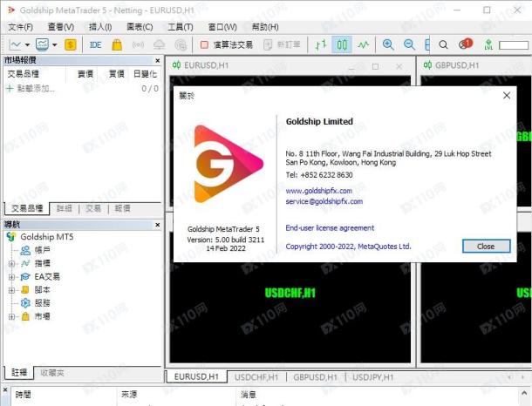Expand the 市場 market tree node
Screen dimensions: 532x406
[x=11, y=316]
